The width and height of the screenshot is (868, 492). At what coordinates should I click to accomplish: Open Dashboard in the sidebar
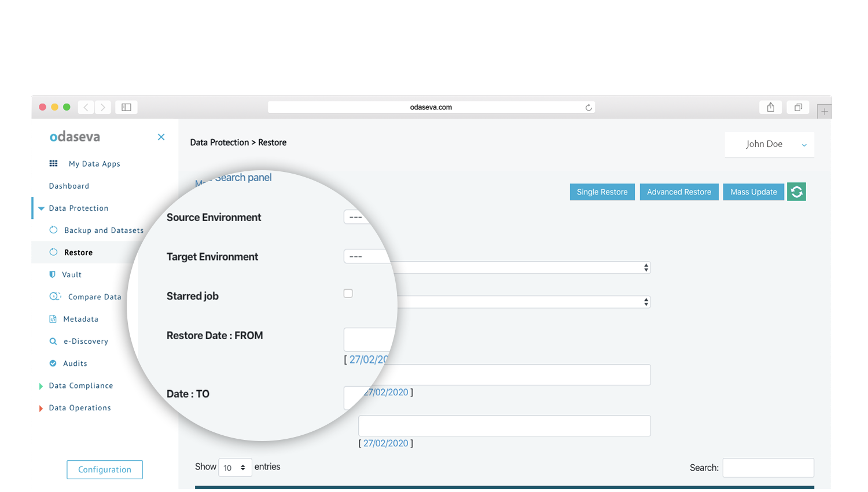pos(69,186)
